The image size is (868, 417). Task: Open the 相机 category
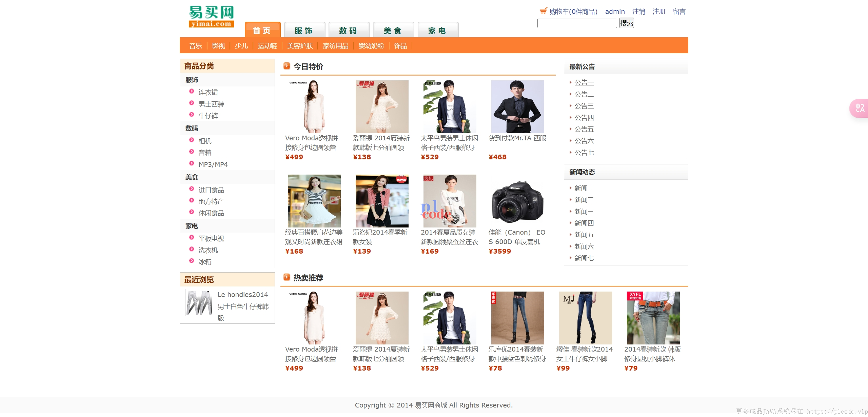(x=205, y=141)
